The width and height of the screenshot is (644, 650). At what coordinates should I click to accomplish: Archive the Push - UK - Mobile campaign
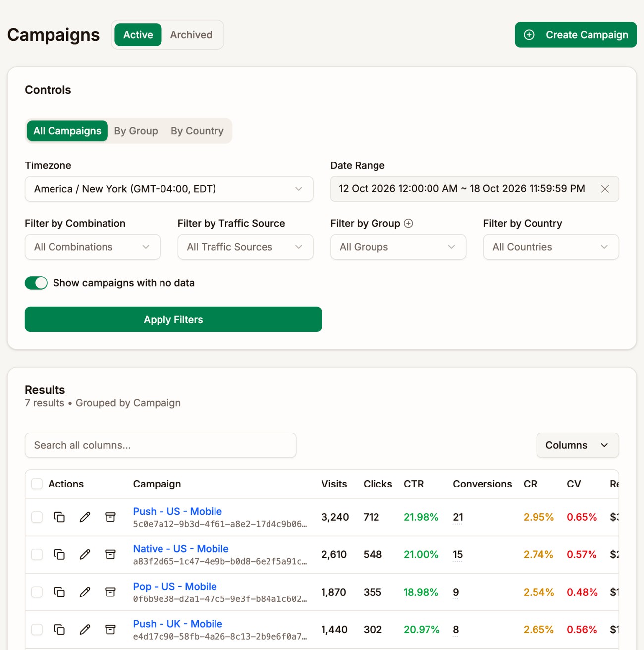(x=110, y=629)
